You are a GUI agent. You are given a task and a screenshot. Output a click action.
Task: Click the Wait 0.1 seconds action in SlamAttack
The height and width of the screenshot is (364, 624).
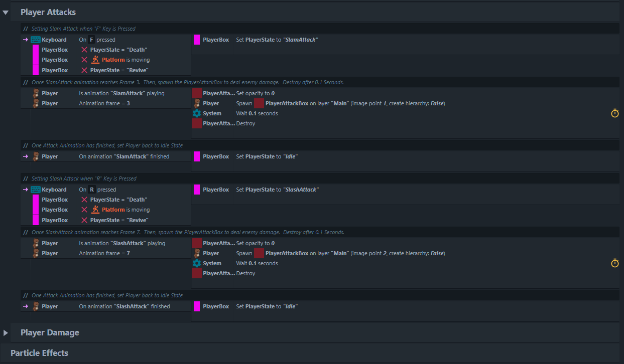(x=257, y=113)
